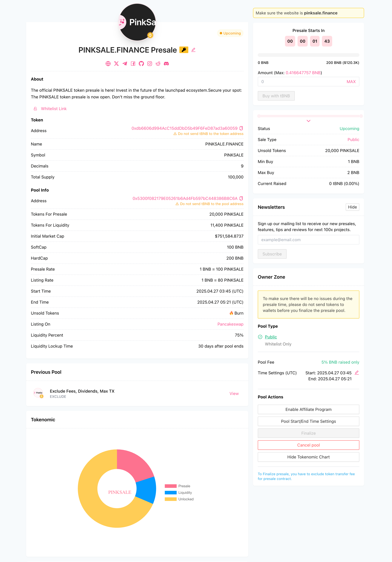Toggle the Liquidity legend swatch
Viewport: 392px width, 562px height.
point(170,492)
